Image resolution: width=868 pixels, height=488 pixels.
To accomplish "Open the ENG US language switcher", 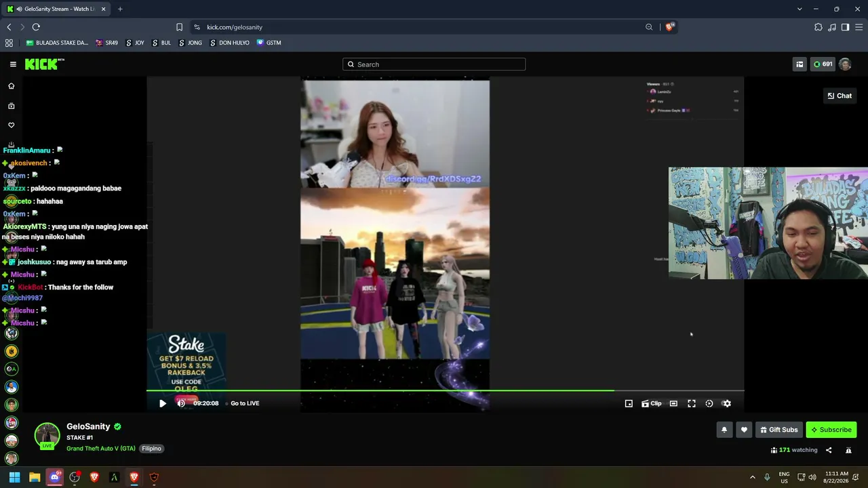I will point(784,477).
